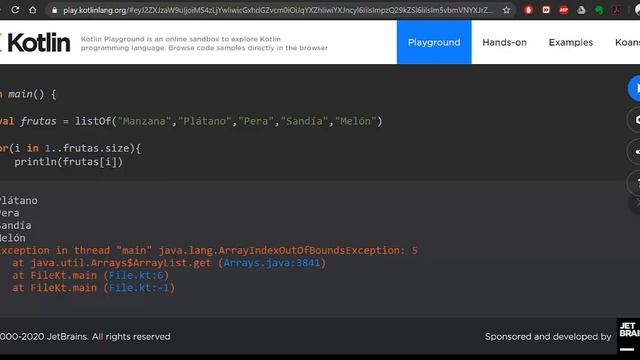Click the JetBrains All rights reserved text
Image resolution: width=640 pixels, height=360 pixels.
click(85, 337)
